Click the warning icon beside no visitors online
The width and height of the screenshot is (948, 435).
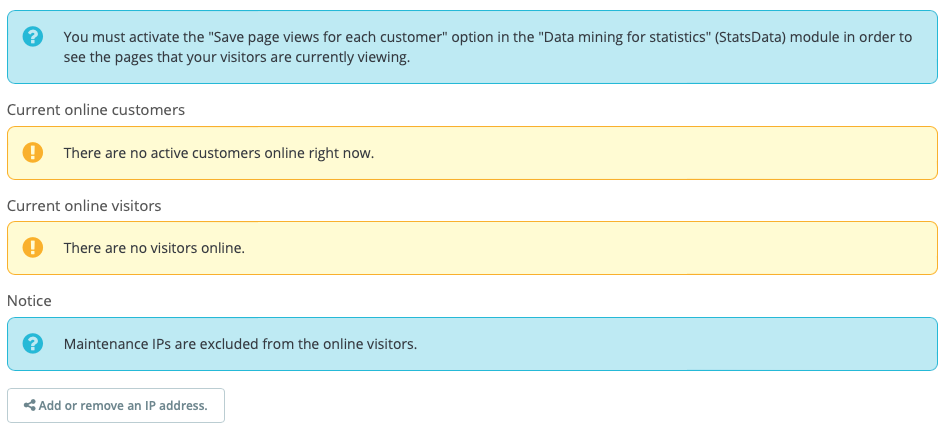(33, 247)
